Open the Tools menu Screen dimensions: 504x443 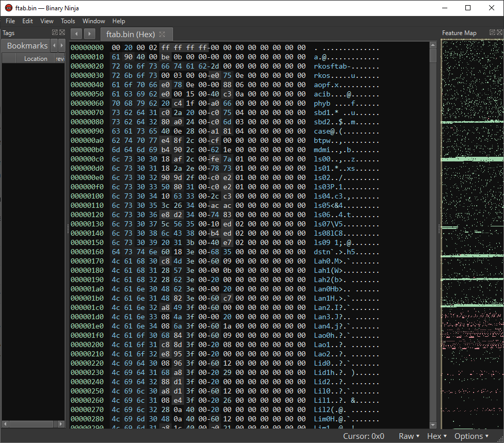click(x=68, y=21)
